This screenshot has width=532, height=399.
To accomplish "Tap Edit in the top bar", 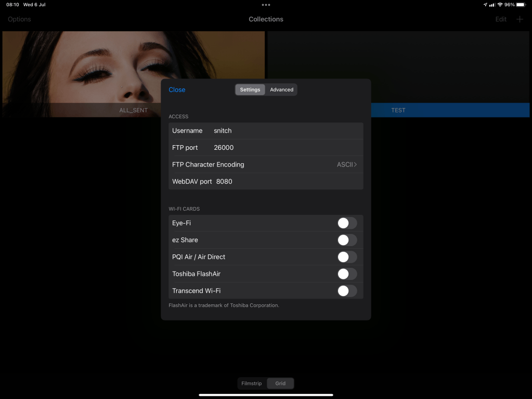I will click(x=500, y=19).
